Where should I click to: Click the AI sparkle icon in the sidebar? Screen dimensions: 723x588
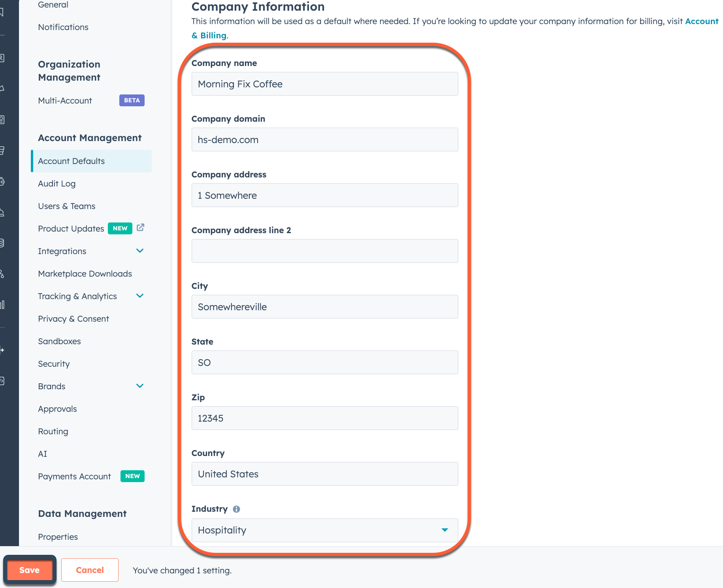pyautogui.click(x=3, y=349)
